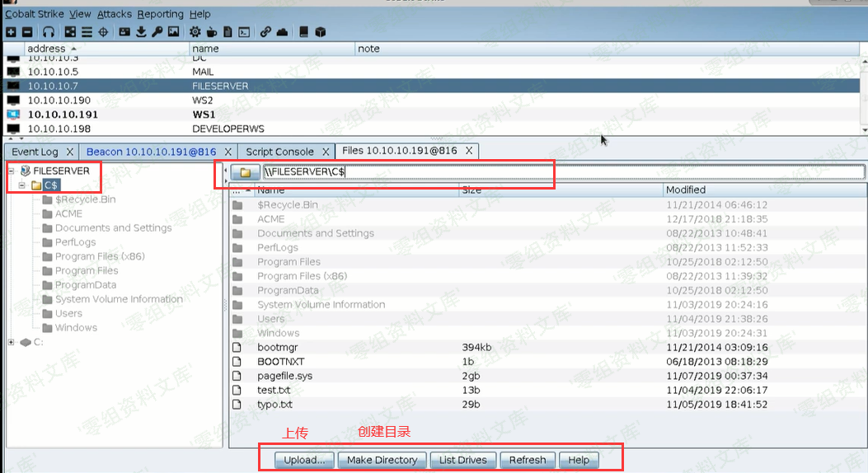Collapse the C$ share node

22,185
